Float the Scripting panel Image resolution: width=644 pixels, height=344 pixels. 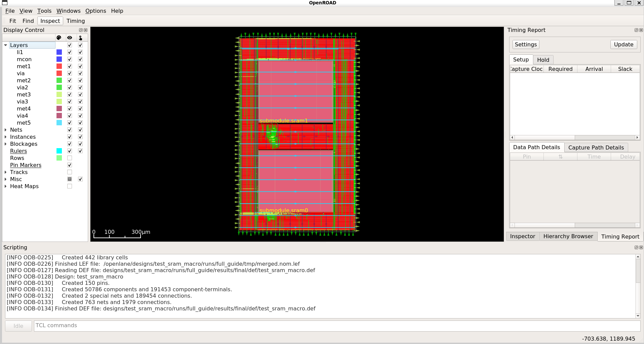coord(636,247)
